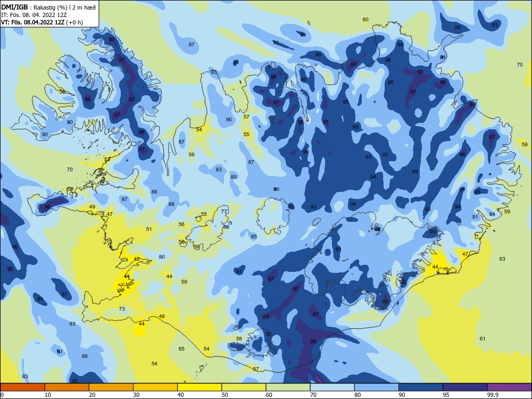The height and width of the screenshot is (399, 532).
Task: Select the 'IT: Fös. 08. 04. 2022 12Z' line
Action: click(33, 15)
